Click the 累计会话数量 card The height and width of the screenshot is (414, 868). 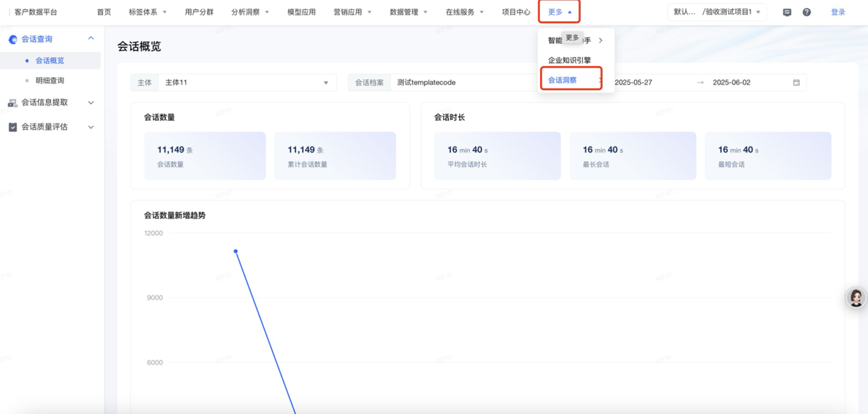[x=335, y=156]
